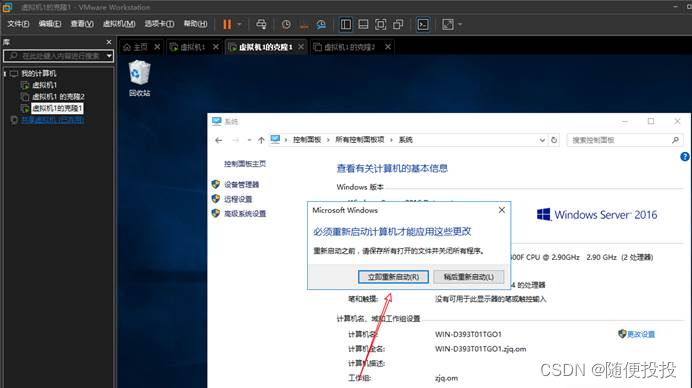Open the address bar history dropdown chevron
Image resolution: width=692 pixels, height=388 pixels.
[x=542, y=140]
